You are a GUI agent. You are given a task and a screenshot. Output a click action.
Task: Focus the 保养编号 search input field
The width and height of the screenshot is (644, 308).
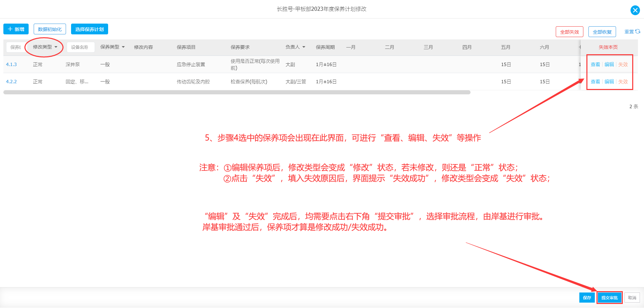coord(15,47)
